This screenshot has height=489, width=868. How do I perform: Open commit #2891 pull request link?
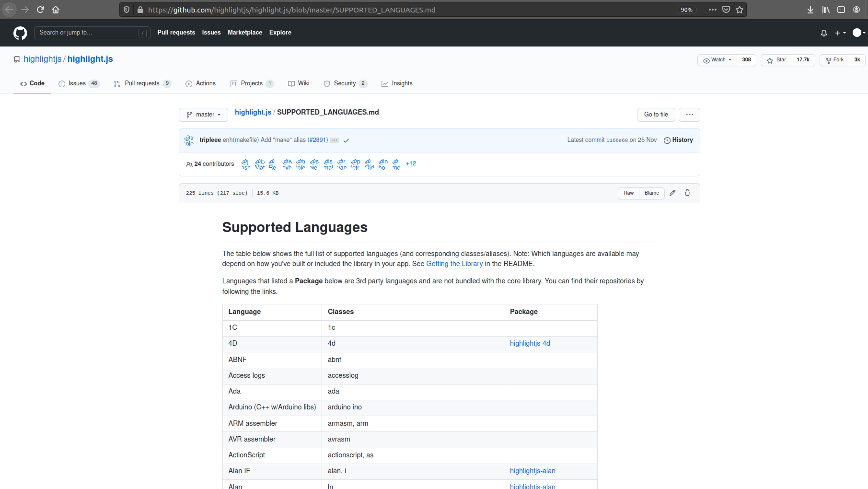coord(318,140)
